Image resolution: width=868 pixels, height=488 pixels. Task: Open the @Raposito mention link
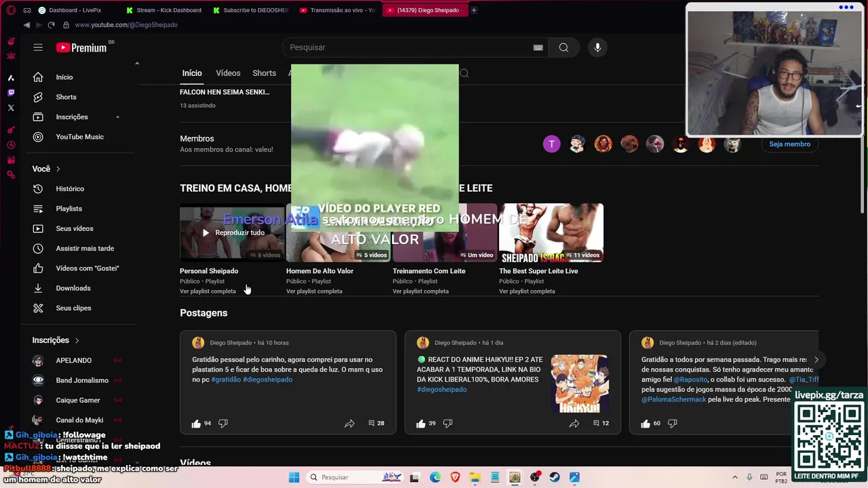pos(690,380)
